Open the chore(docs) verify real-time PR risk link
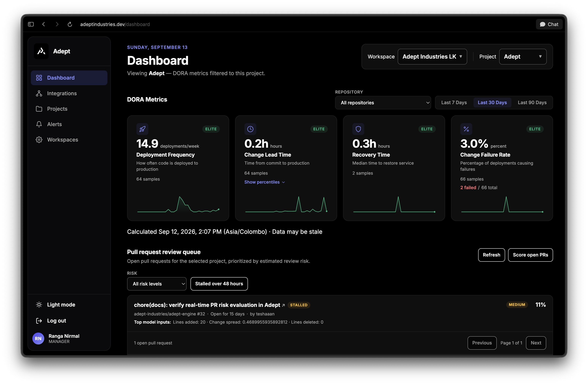Viewport: 588px width, 385px height. [x=209, y=305]
